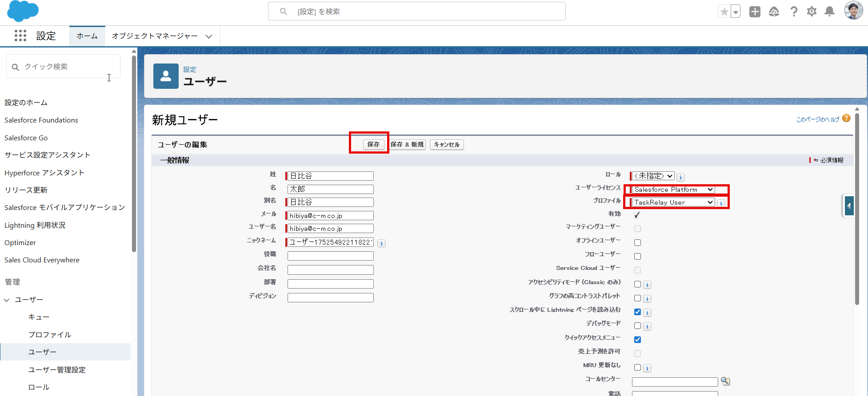Screen dimensions: 868x396
Task: Click the 保存 & 新規 button
Action: [407, 144]
